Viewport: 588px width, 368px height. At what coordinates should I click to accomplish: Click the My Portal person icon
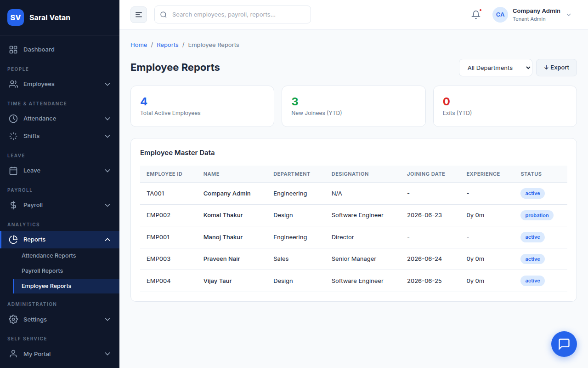[13, 354]
